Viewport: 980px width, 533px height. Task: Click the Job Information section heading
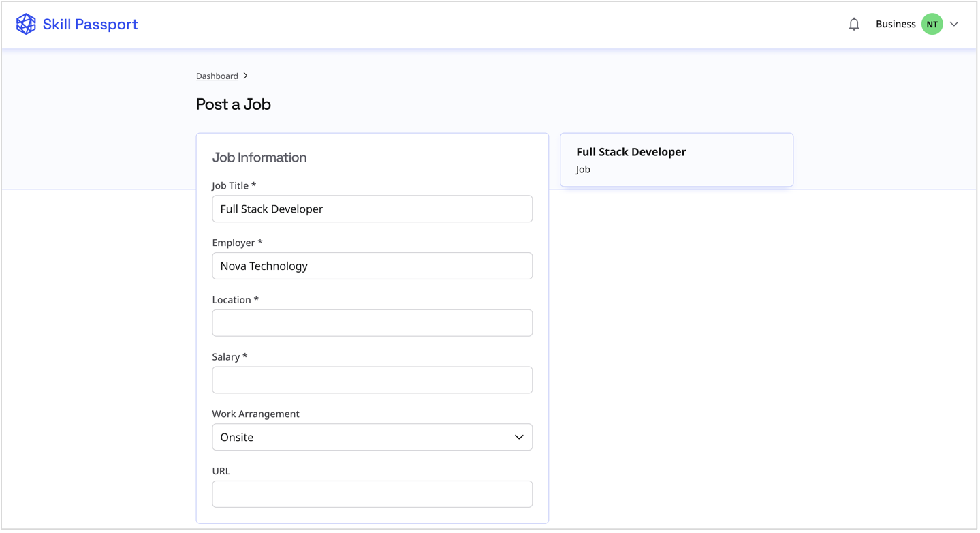point(259,157)
